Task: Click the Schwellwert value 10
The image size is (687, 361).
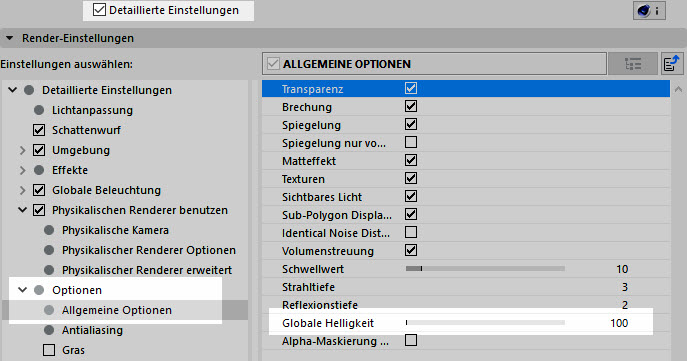Action: pyautogui.click(x=622, y=269)
